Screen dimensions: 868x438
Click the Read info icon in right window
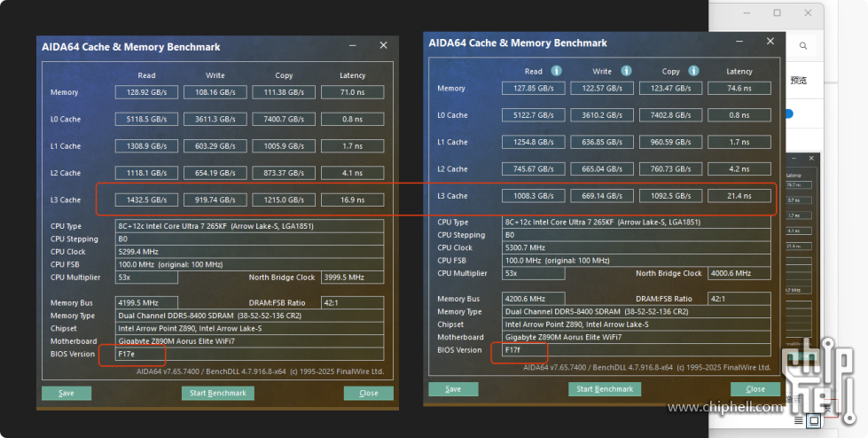click(x=556, y=71)
